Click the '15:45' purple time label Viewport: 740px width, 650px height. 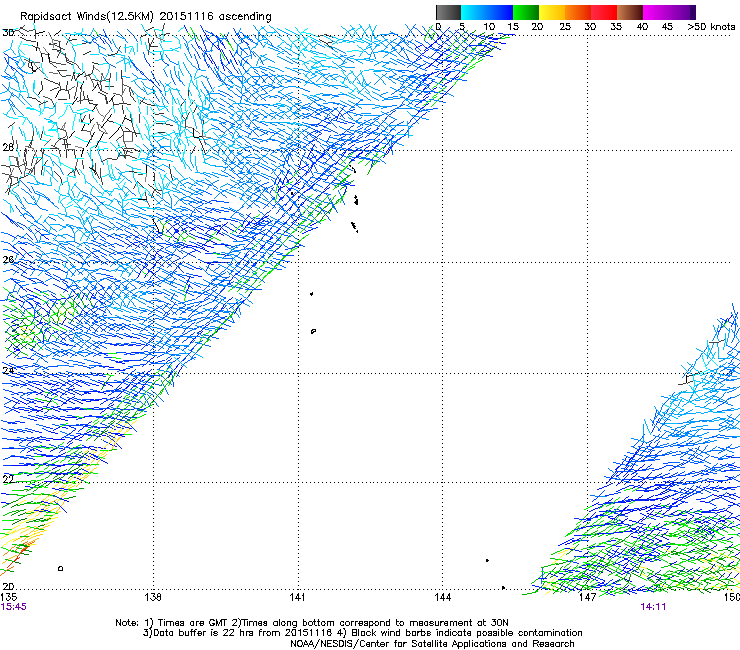click(x=14, y=606)
